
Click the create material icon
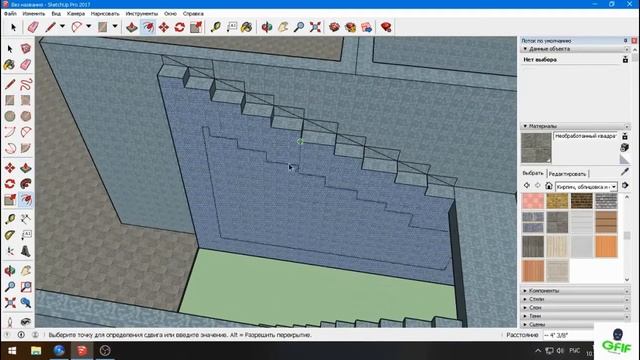pos(624,147)
